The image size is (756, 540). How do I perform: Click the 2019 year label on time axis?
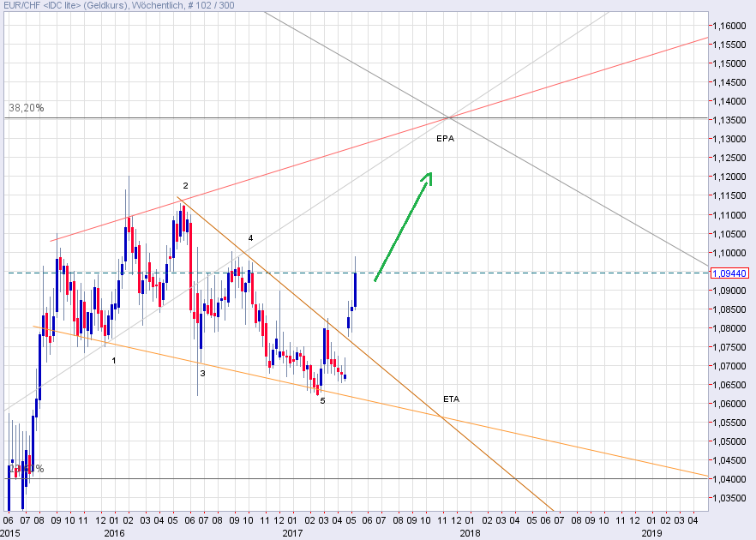651,533
